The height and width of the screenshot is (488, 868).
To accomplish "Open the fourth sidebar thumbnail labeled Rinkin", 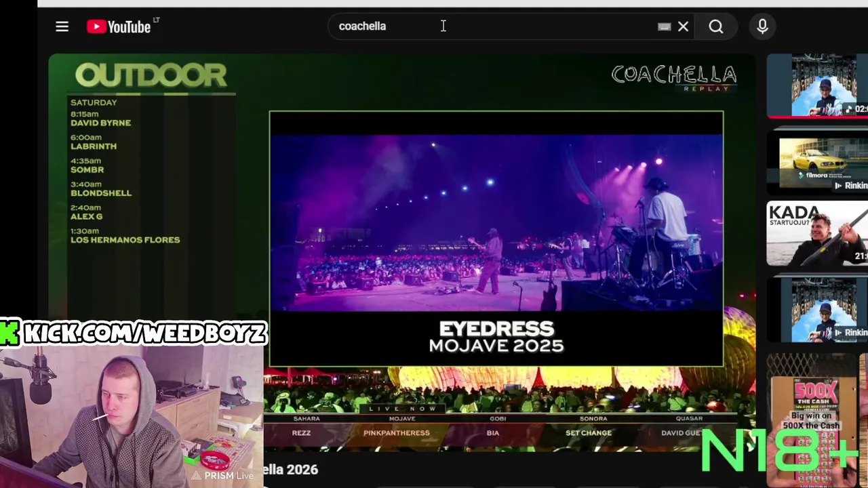I will (x=817, y=310).
